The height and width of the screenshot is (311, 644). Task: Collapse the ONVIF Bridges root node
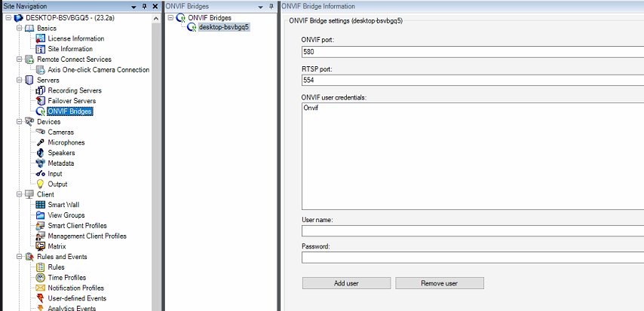pyautogui.click(x=170, y=17)
